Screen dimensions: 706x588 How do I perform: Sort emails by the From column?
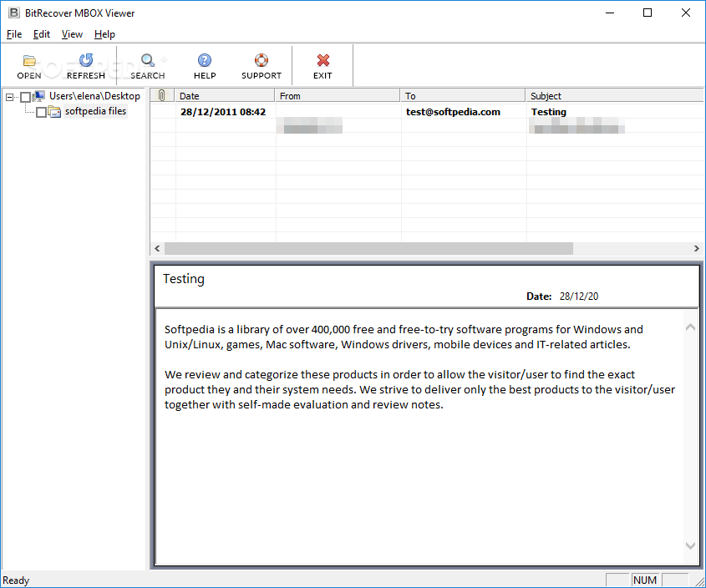(x=338, y=95)
